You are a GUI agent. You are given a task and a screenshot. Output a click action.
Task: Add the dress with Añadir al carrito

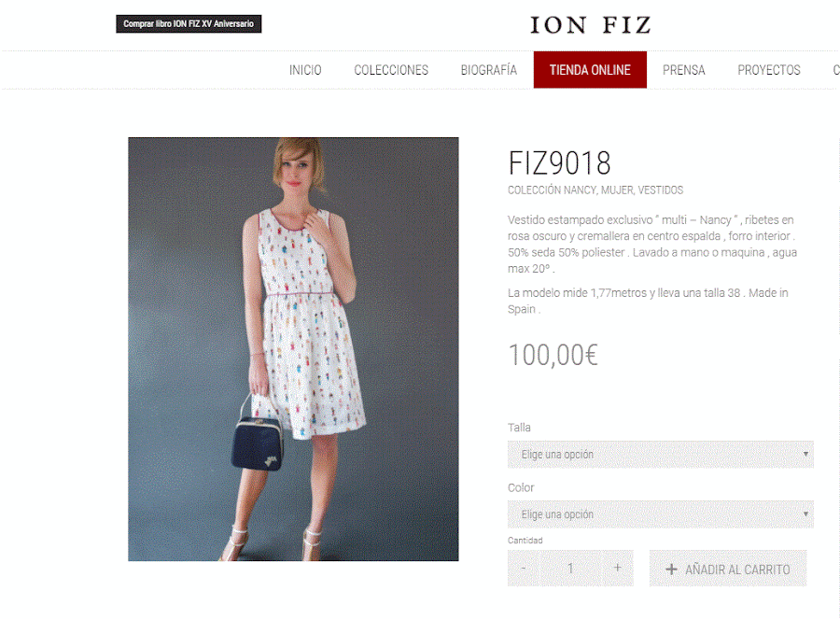[728, 569]
